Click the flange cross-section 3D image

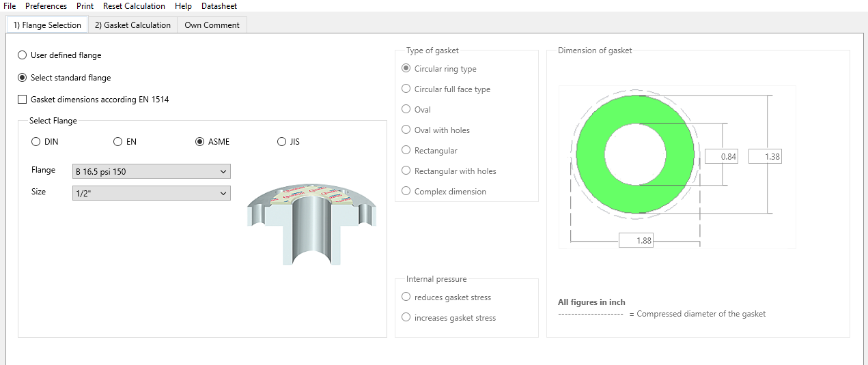[311, 223]
